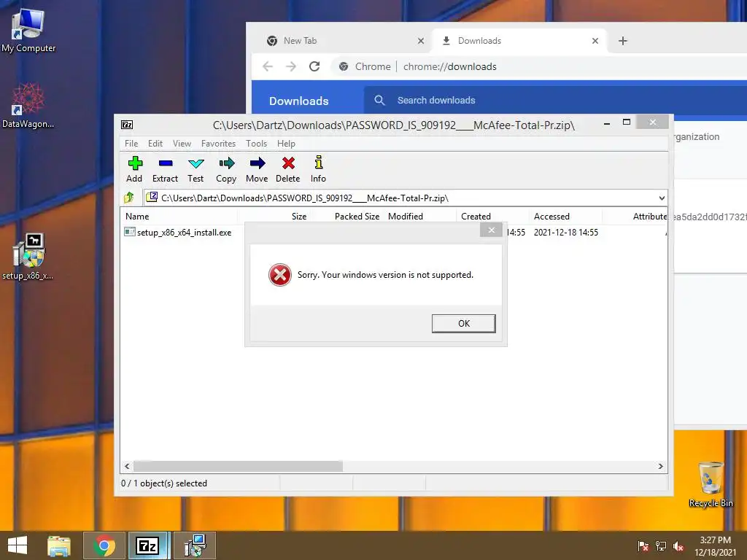Click status bar '0 / 1 object(s) selected'
747x560 pixels.
(x=164, y=483)
